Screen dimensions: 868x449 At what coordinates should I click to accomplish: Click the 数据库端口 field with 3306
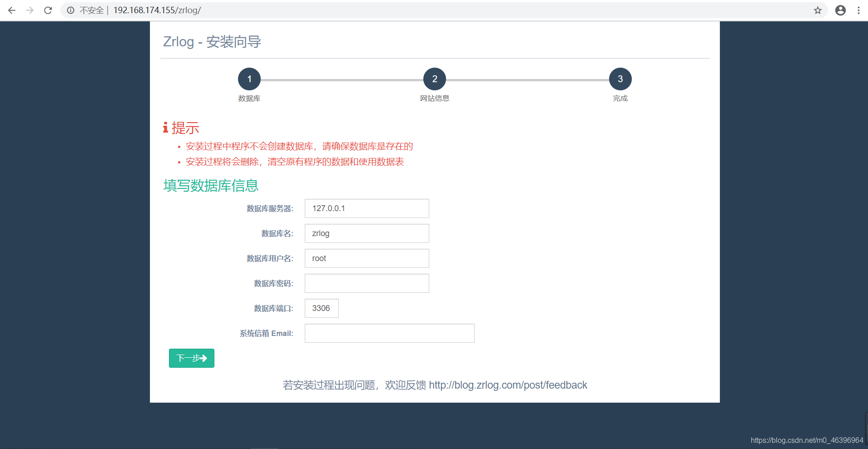coord(322,308)
